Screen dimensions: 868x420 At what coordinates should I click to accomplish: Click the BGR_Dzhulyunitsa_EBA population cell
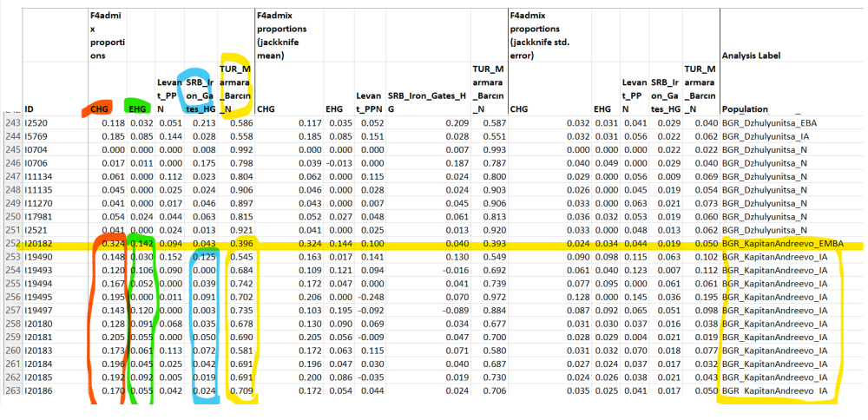774,124
